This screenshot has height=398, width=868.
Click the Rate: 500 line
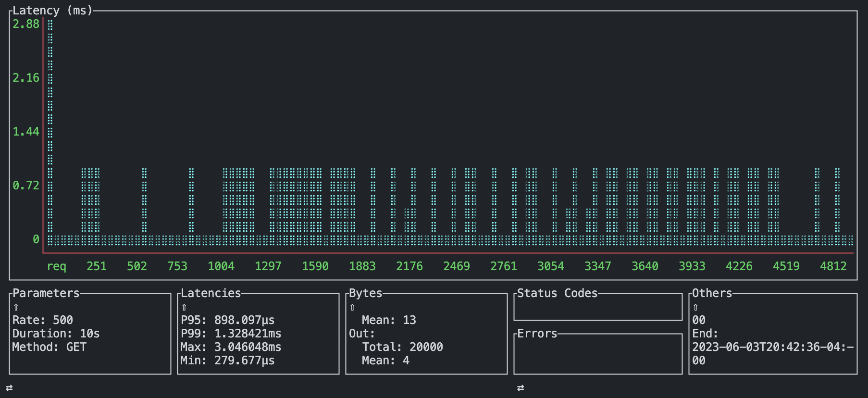(x=43, y=320)
